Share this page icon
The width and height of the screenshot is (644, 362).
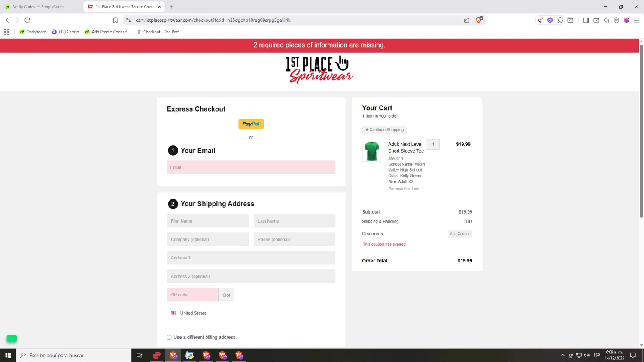(x=466, y=20)
